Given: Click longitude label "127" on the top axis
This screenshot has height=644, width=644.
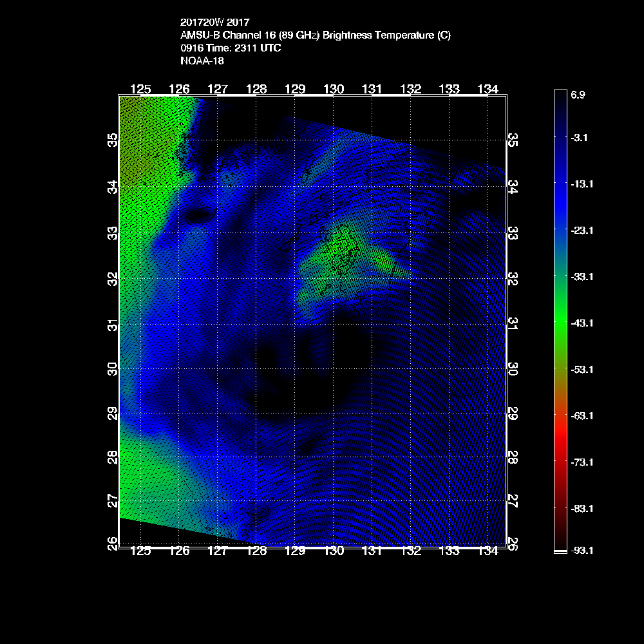Looking at the screenshot, I should click(x=218, y=89).
